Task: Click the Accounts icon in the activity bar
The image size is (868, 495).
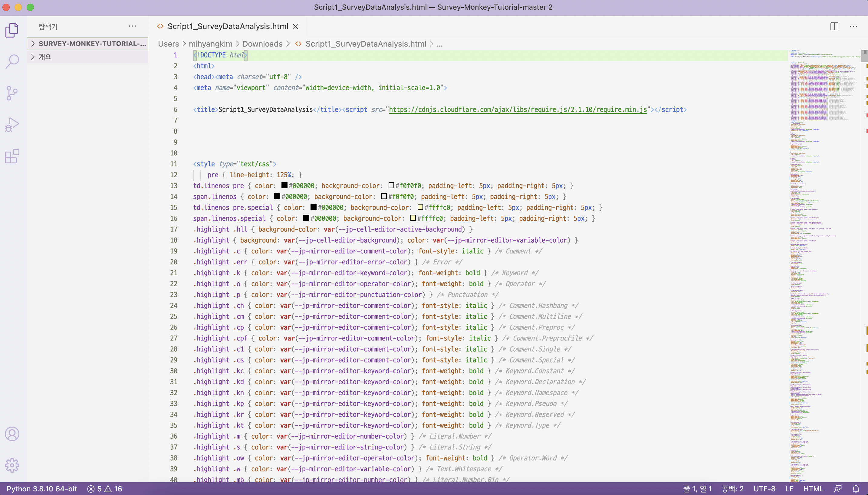Action: pos(12,434)
